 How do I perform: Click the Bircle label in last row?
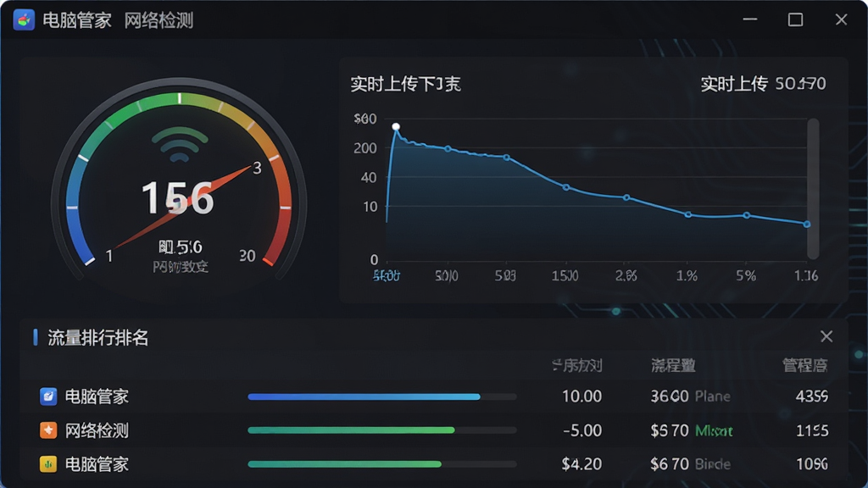tap(712, 463)
